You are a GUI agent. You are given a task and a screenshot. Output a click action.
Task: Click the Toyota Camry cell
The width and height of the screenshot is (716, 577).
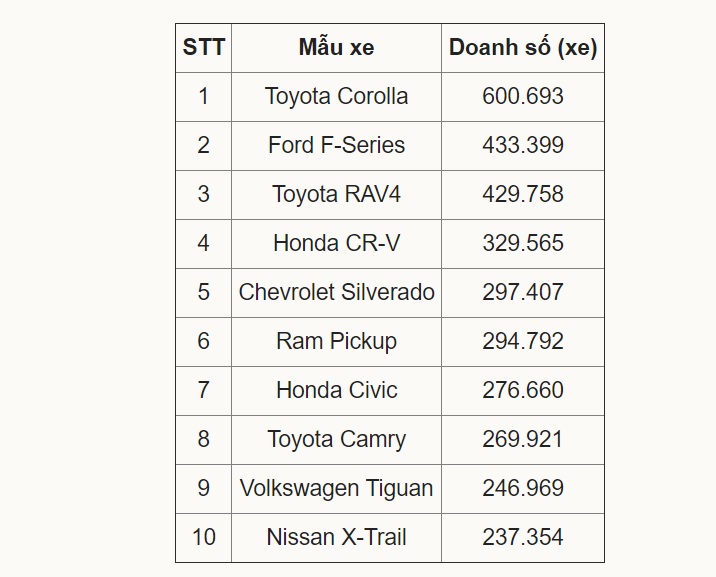point(336,439)
